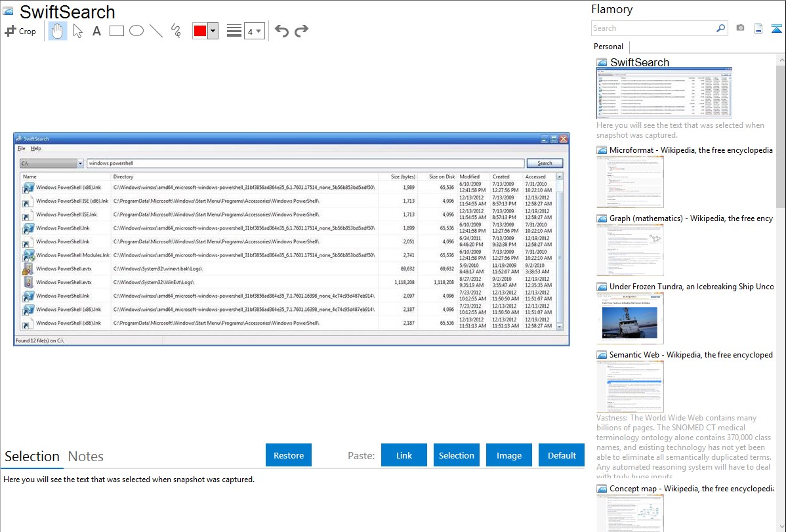Activate the hand pan tool
The width and height of the screenshot is (786, 532).
pyautogui.click(x=58, y=31)
